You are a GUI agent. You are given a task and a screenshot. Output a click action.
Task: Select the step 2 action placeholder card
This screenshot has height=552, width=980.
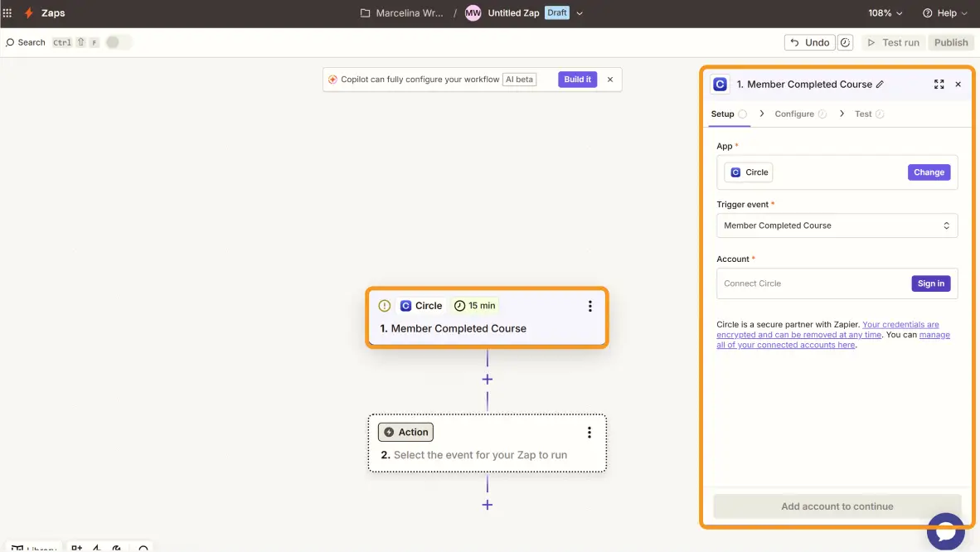tap(487, 443)
